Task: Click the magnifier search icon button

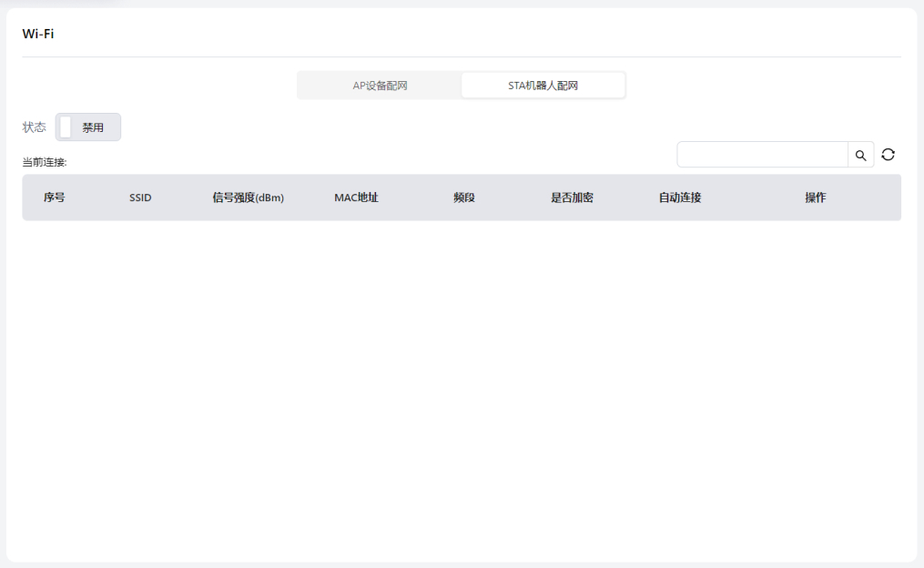Action: point(860,155)
